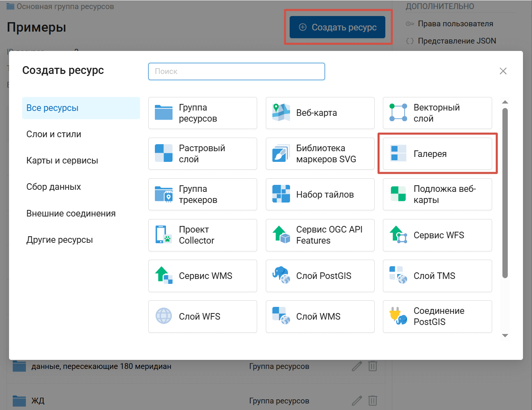Click the 'Сервис WMS' resource button
Screen dimensions: 532x410
203,276
